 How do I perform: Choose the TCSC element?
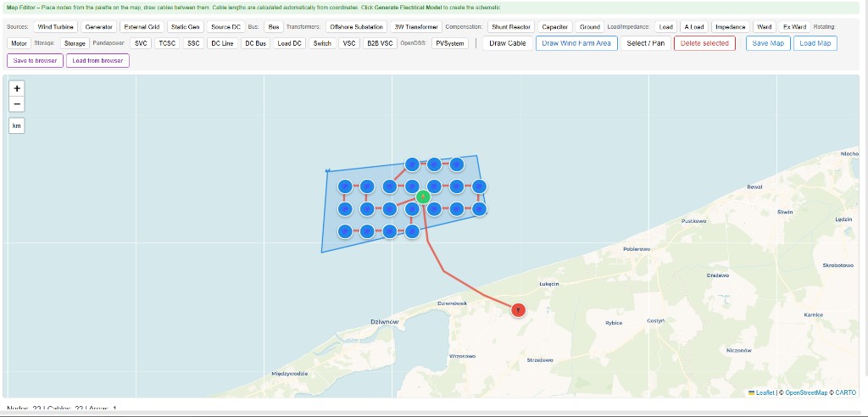(167, 43)
